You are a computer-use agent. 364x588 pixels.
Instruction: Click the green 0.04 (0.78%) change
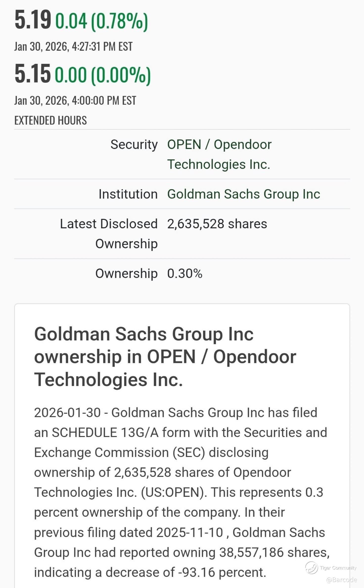point(101,21)
